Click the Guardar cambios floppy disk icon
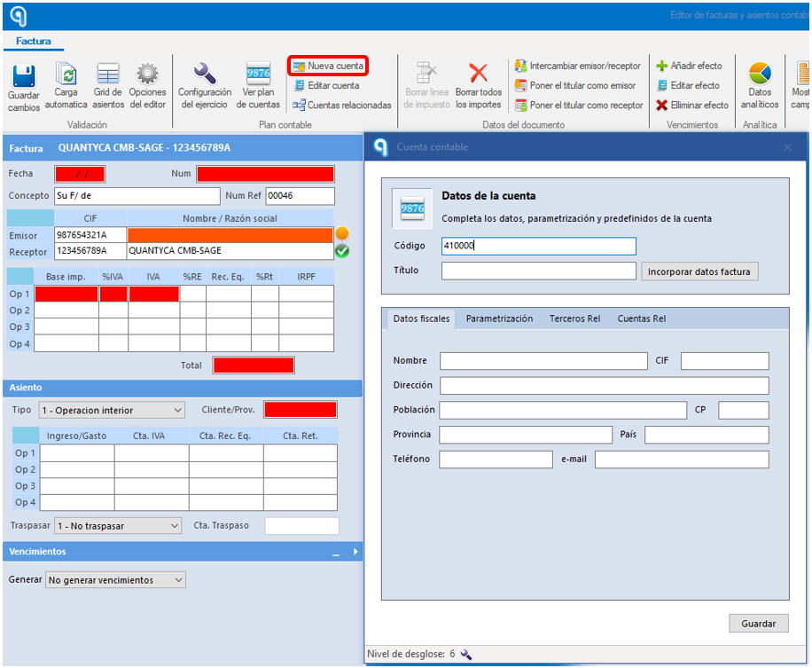The width and height of the screenshot is (812, 668). [24, 76]
